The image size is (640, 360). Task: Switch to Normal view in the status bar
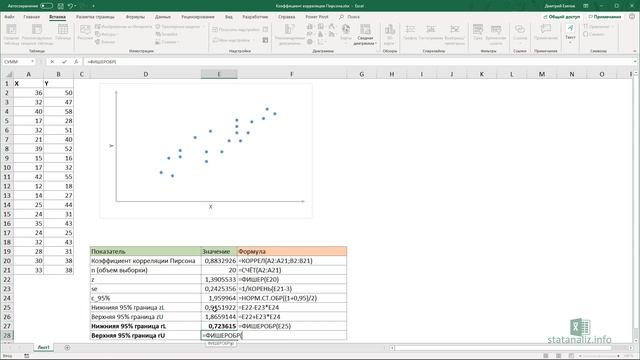pyautogui.click(x=546, y=356)
